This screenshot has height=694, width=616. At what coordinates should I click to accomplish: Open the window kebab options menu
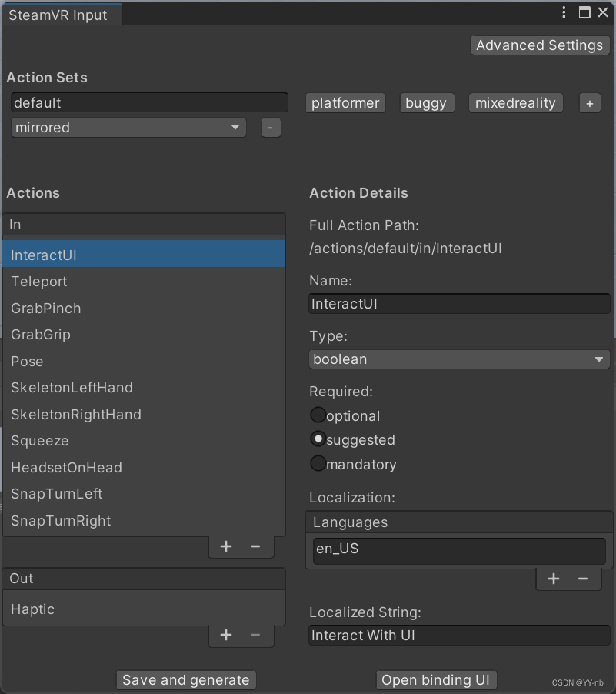(564, 12)
